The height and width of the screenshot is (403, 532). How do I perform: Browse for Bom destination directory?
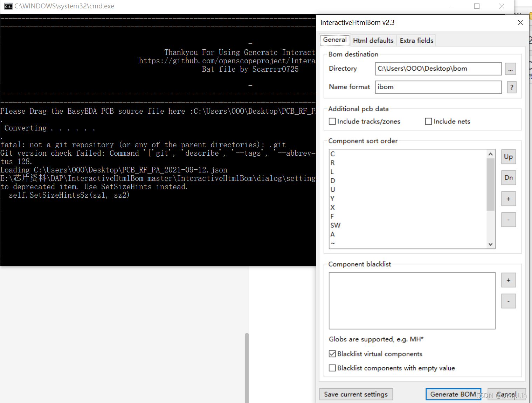(x=510, y=69)
